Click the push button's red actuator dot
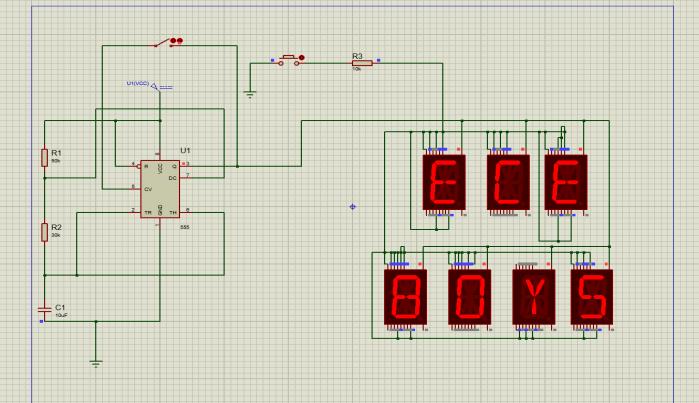 pos(302,58)
